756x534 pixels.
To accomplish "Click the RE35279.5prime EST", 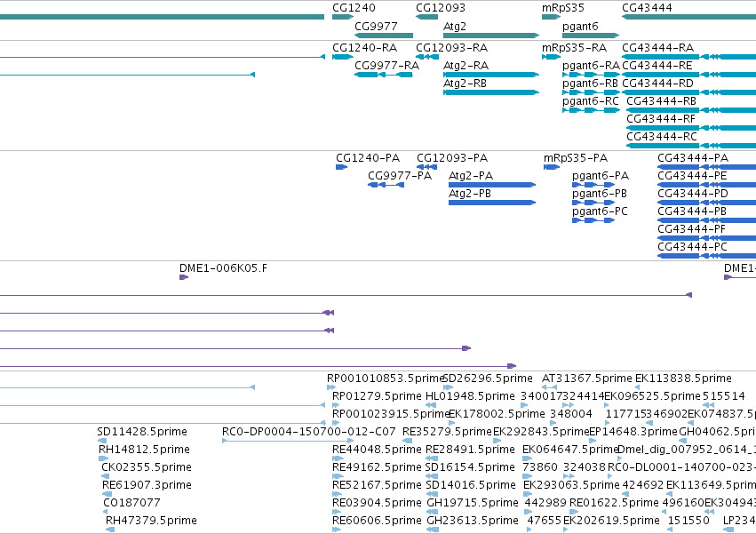I will pyautogui.click(x=408, y=441).
